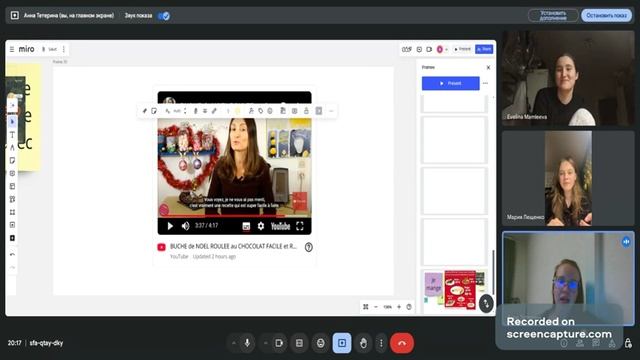Select Evelina Mamleeva's video tile
Screen dimensions: 640x360
pyautogui.click(x=568, y=78)
